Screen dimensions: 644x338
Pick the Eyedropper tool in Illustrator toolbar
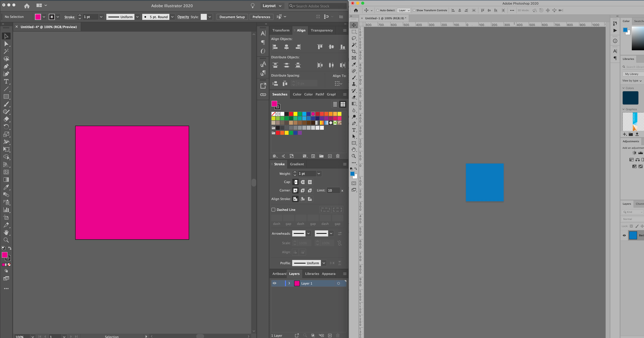[x=6, y=187]
